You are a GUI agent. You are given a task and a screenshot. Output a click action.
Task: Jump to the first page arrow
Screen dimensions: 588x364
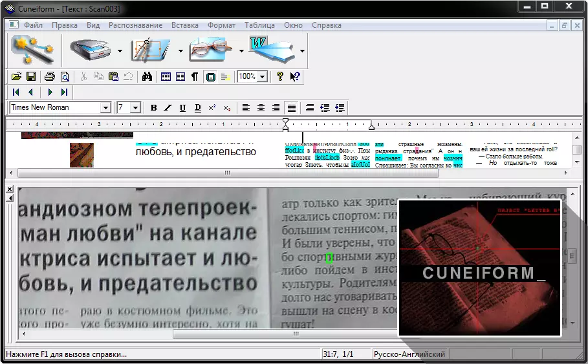pos(16,92)
